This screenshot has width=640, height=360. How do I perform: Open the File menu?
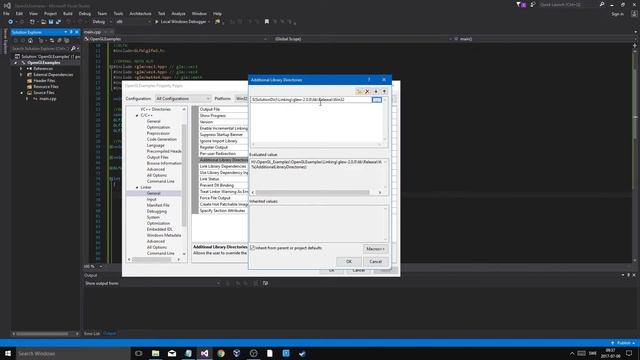6,13
